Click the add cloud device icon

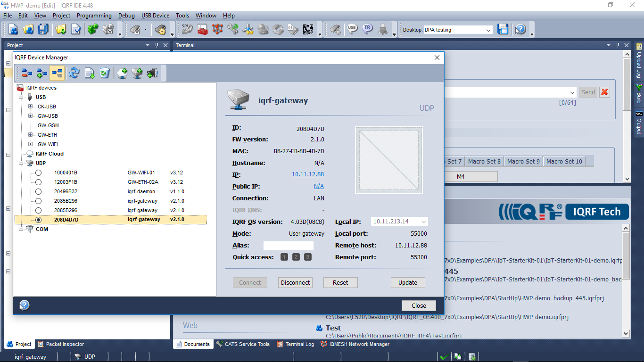(x=123, y=73)
